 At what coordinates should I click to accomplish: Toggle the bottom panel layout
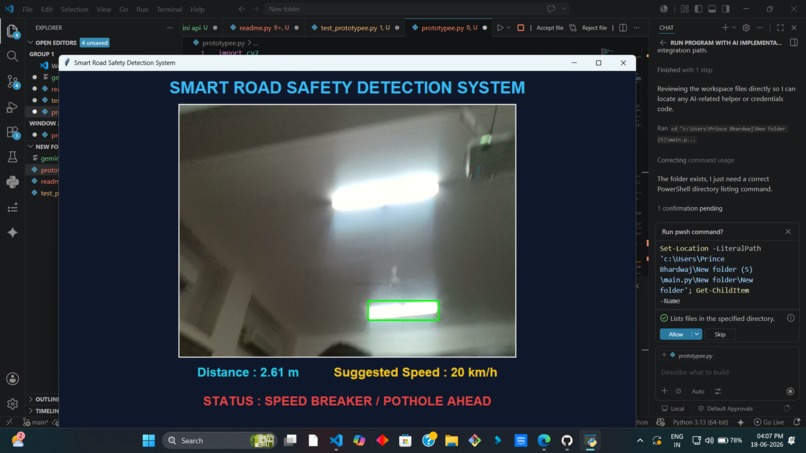pos(712,9)
